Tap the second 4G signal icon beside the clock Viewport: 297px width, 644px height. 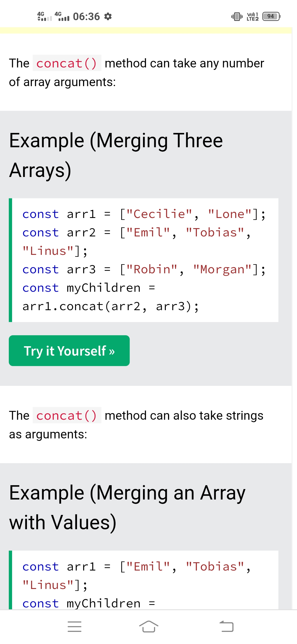pos(62,17)
